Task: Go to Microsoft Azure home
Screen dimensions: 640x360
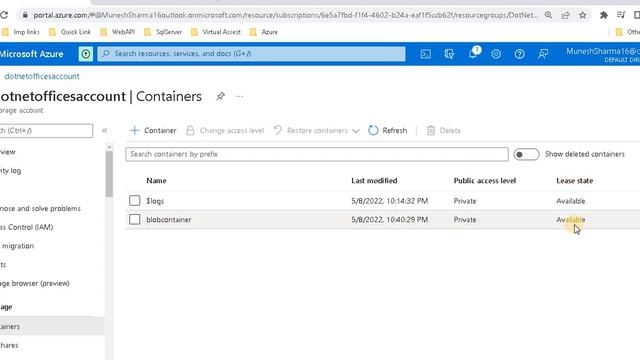Action: (x=31, y=54)
